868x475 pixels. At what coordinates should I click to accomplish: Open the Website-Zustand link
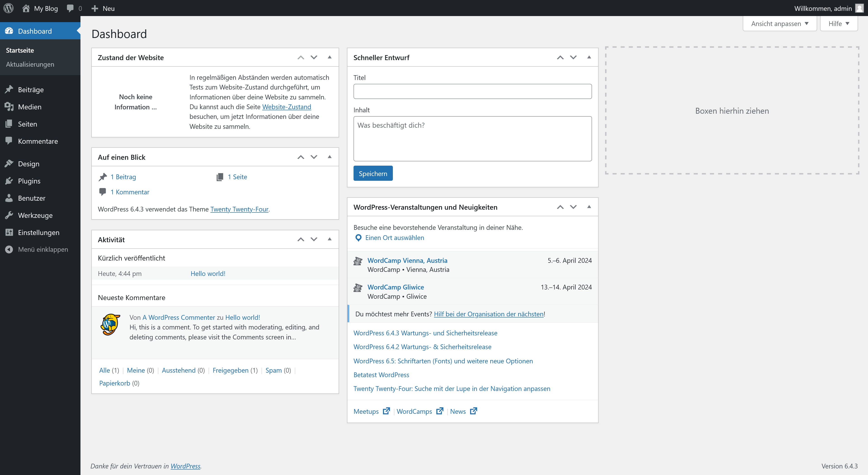[x=286, y=106]
